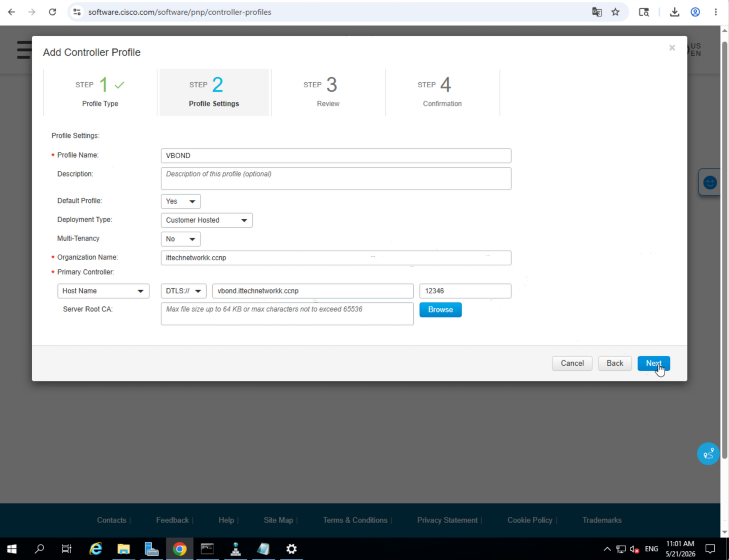The width and height of the screenshot is (729, 560).
Task: Open the Windows Start menu
Action: 12,549
